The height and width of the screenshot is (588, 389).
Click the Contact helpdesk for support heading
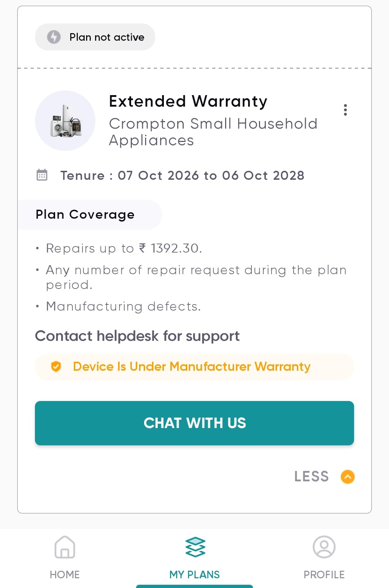click(137, 336)
